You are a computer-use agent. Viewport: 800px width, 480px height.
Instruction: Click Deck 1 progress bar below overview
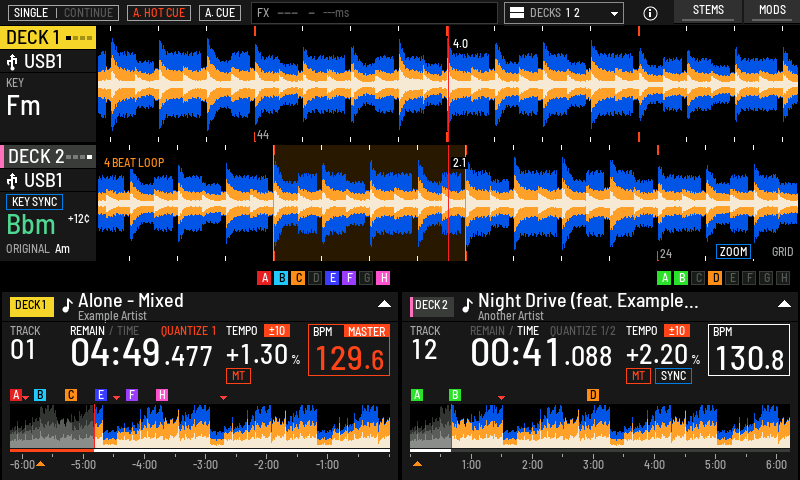[200, 450]
